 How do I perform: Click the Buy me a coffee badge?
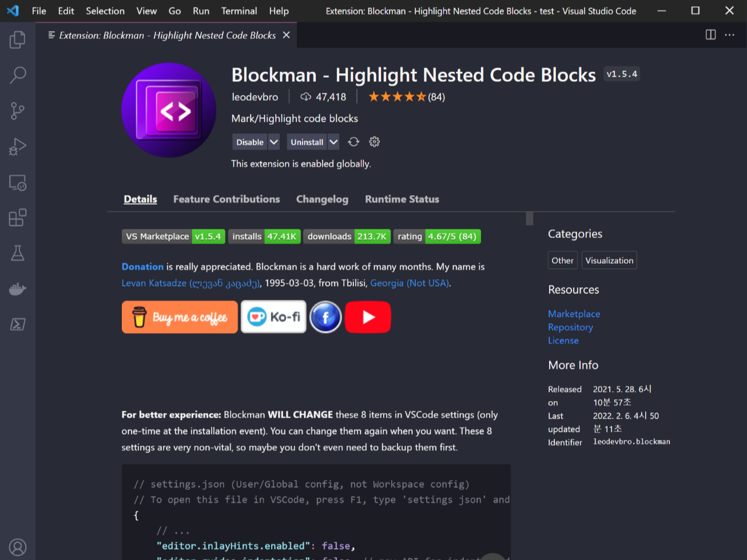tap(180, 317)
